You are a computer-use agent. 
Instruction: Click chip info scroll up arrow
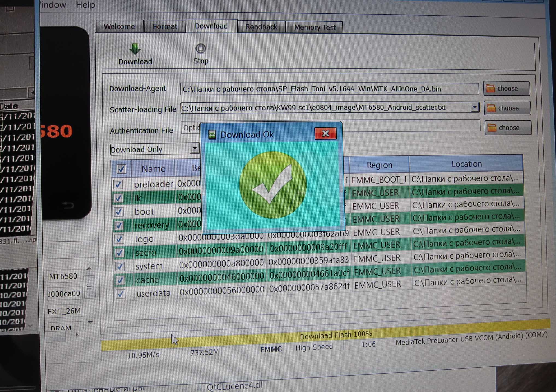(x=89, y=269)
